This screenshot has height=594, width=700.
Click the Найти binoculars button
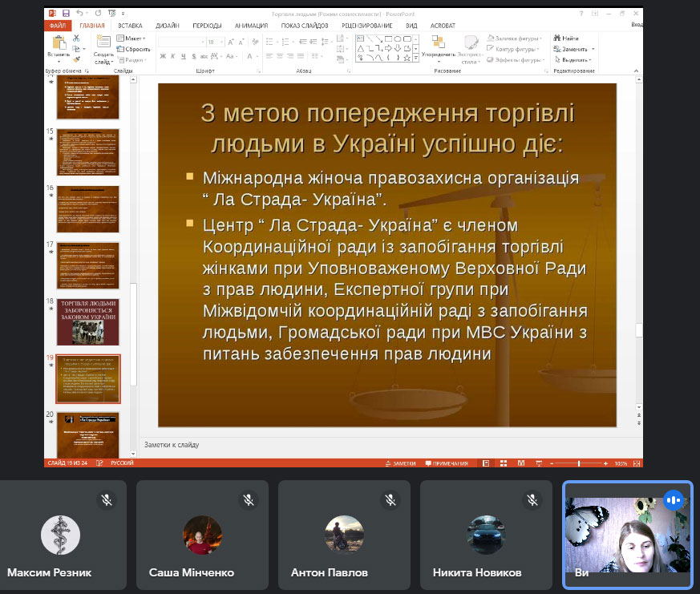(565, 38)
